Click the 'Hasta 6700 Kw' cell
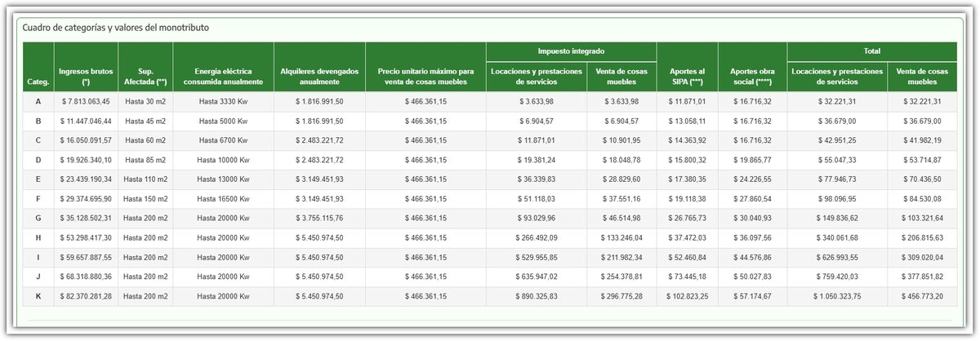 (223, 141)
